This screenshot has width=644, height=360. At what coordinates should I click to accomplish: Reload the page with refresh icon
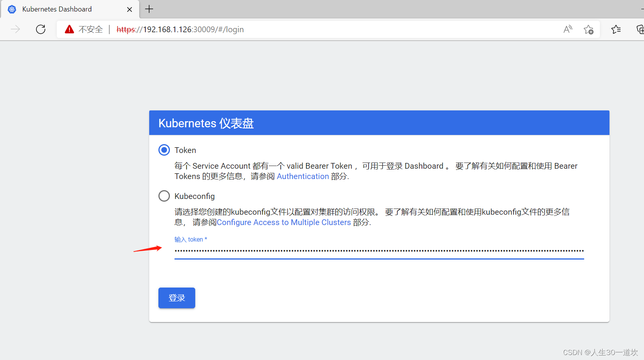[41, 30]
